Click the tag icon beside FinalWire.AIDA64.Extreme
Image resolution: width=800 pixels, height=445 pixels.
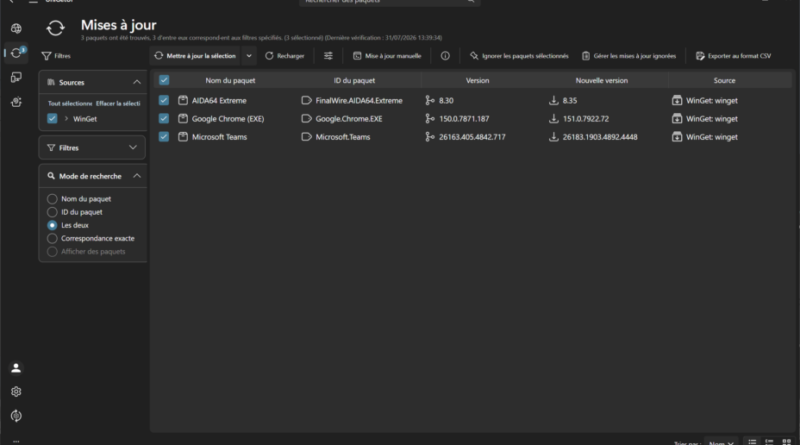pos(306,101)
